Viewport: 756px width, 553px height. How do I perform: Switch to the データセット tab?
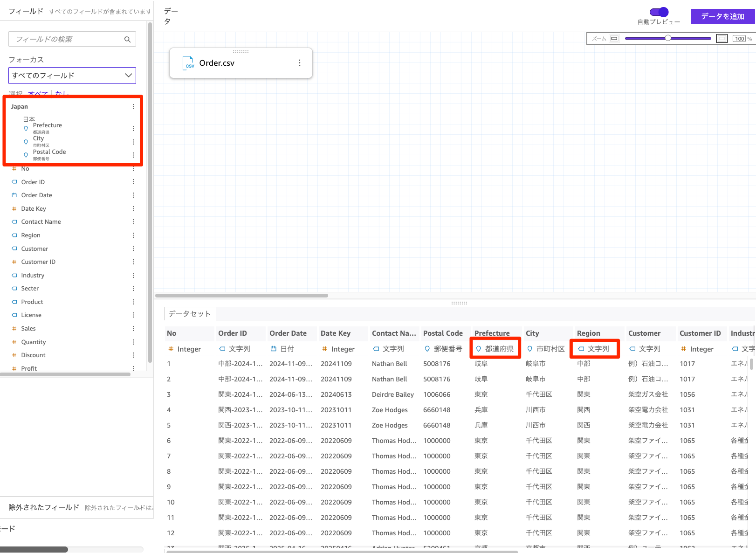[x=189, y=314]
